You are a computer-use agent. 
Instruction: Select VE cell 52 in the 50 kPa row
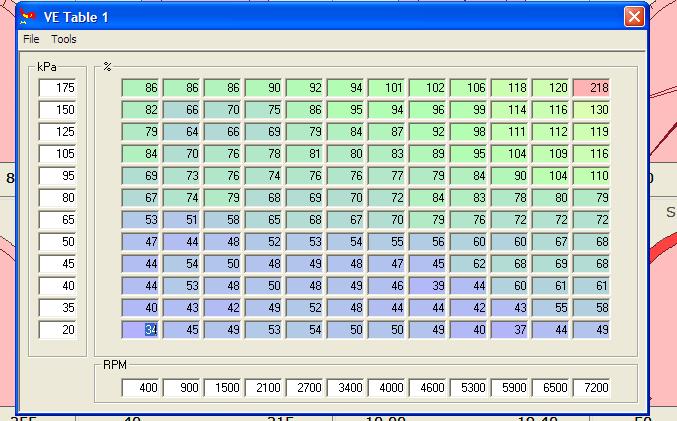(x=263, y=242)
